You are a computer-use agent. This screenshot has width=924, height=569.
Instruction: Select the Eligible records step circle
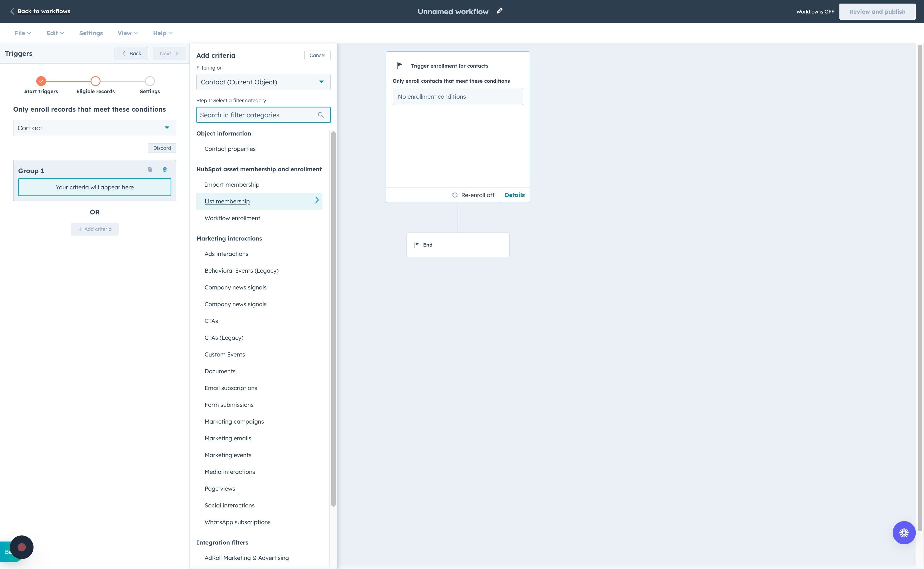coord(96,81)
